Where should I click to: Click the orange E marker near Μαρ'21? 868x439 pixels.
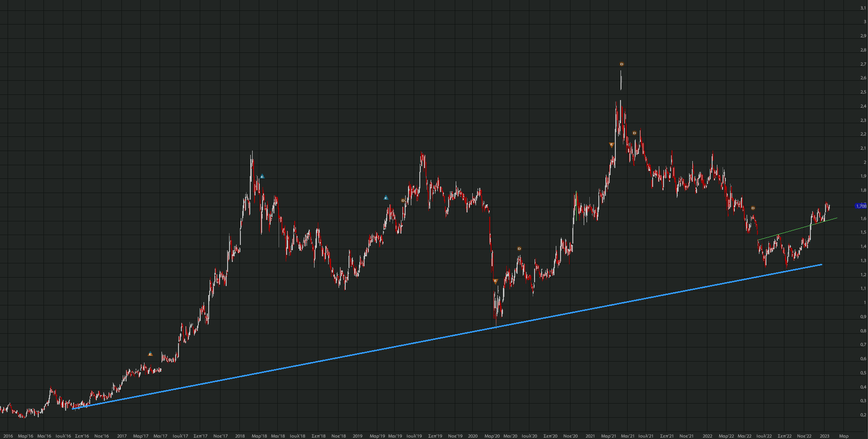coord(612,145)
